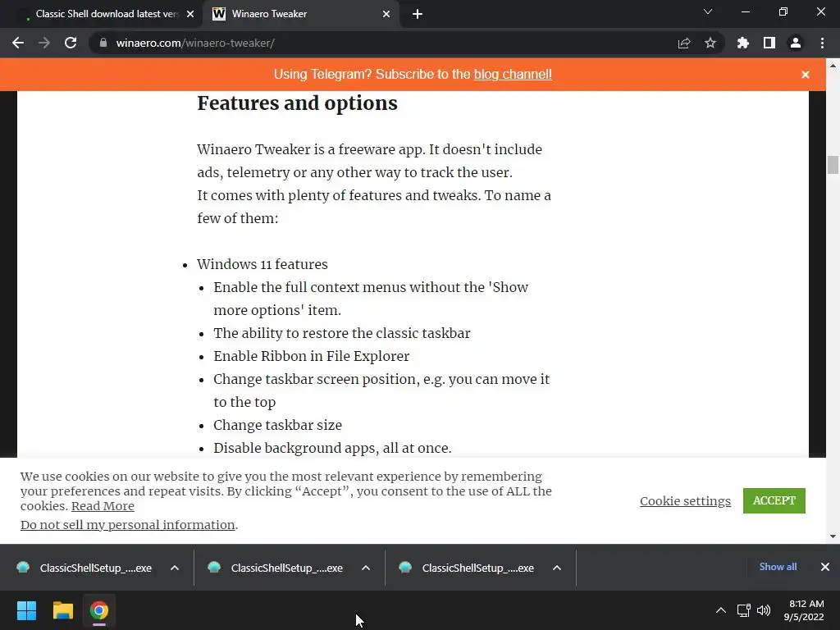840x630 pixels.
Task: Click the scrollbar up arrow
Action: pyautogui.click(x=833, y=66)
